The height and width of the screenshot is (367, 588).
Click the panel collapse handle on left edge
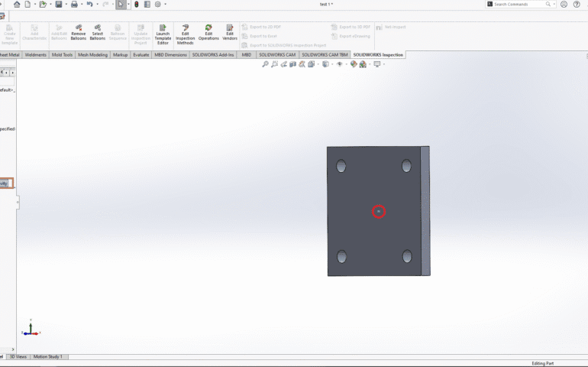click(x=18, y=202)
